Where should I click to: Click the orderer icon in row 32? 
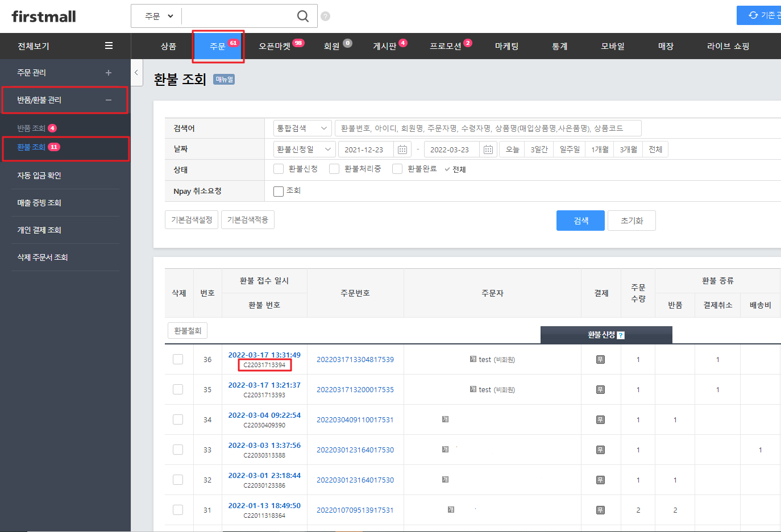(445, 479)
